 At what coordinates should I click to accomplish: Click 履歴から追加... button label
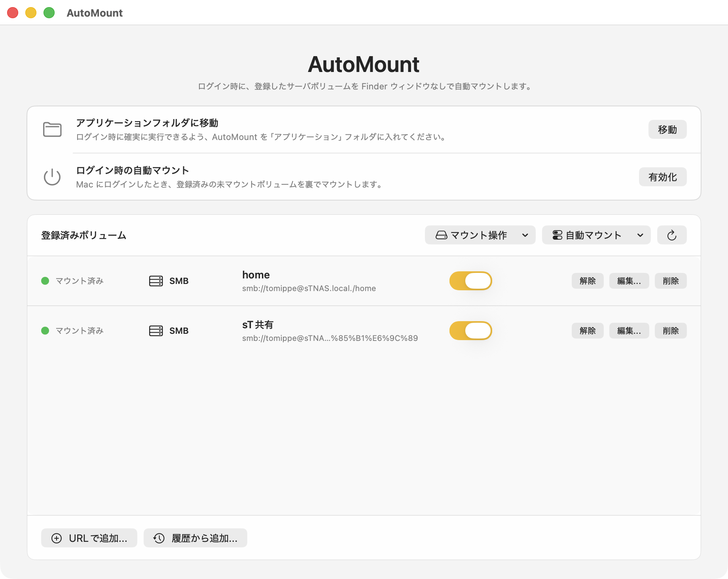tap(205, 538)
